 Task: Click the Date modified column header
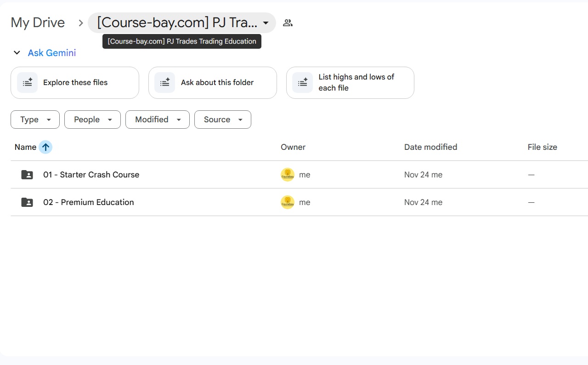(x=430, y=147)
